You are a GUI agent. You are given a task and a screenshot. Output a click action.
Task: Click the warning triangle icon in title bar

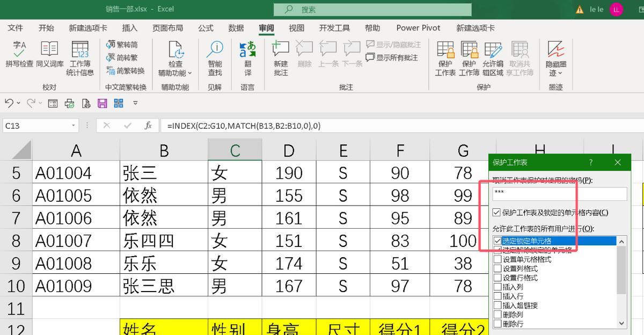580,10
